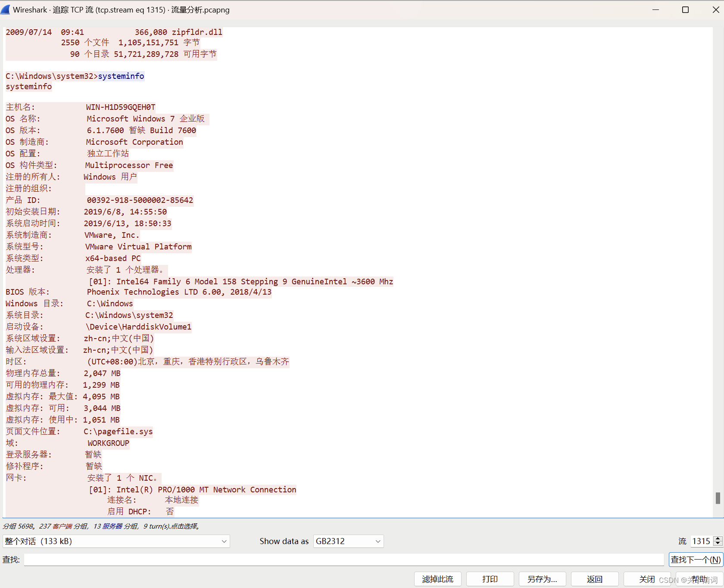Click the hostname WIN-H1D59GQEH0T
Screen dimensions: 724x588
click(x=121, y=107)
